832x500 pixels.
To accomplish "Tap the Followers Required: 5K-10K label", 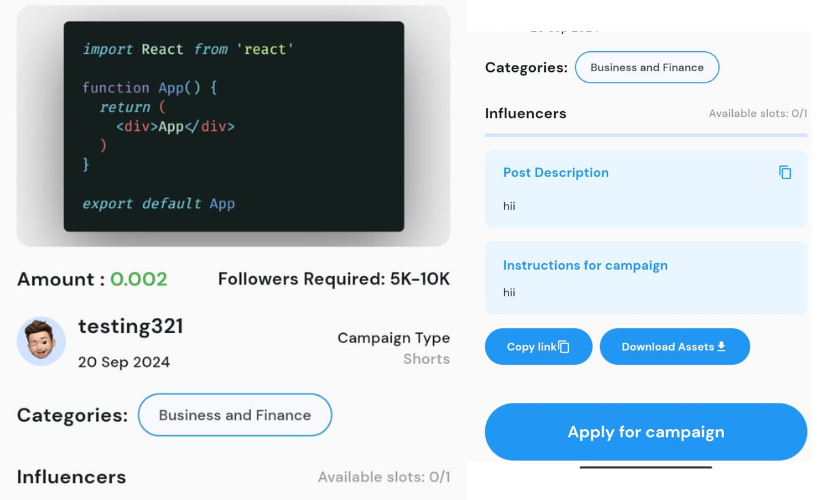I will pyautogui.click(x=333, y=279).
